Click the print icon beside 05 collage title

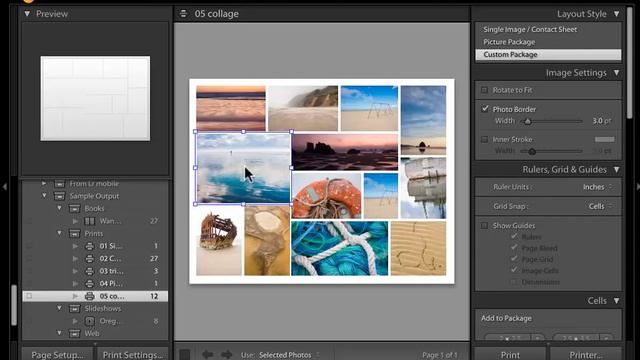[x=183, y=13]
